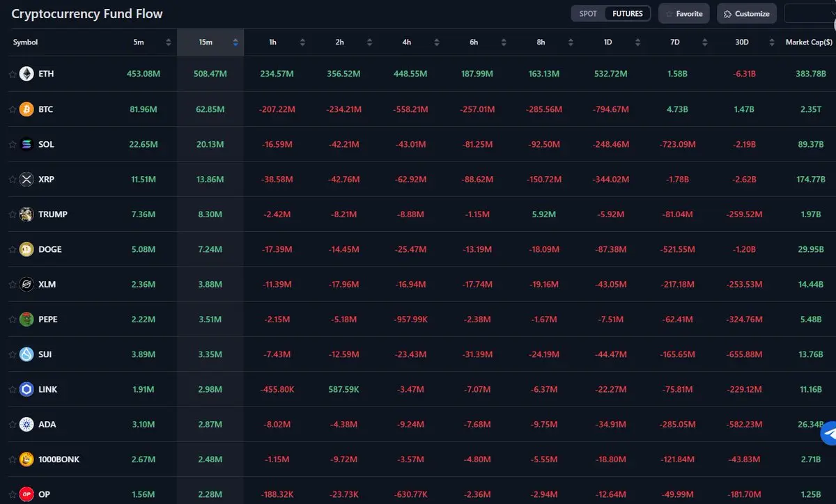Favorite PEPE with its star
The height and width of the screenshot is (504, 836).
pyautogui.click(x=12, y=319)
